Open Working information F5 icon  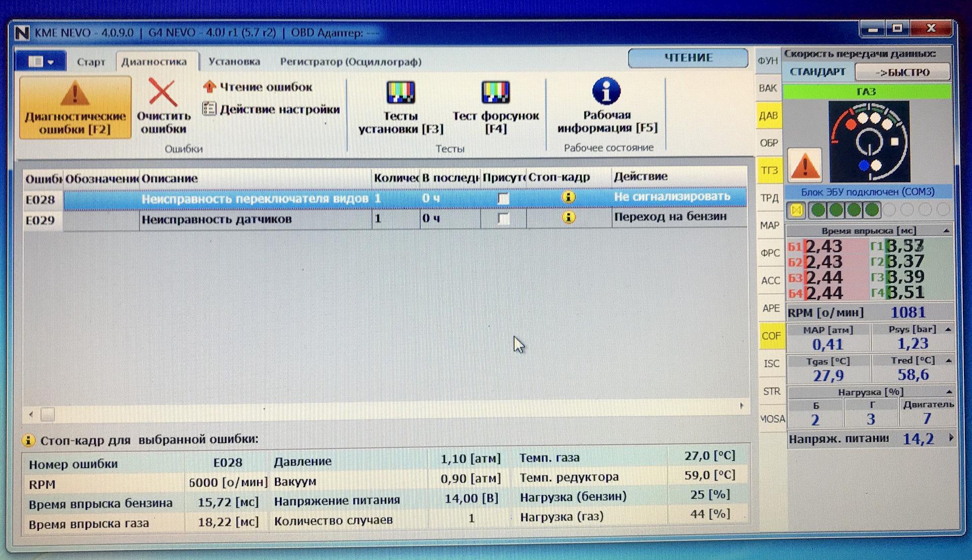606,92
